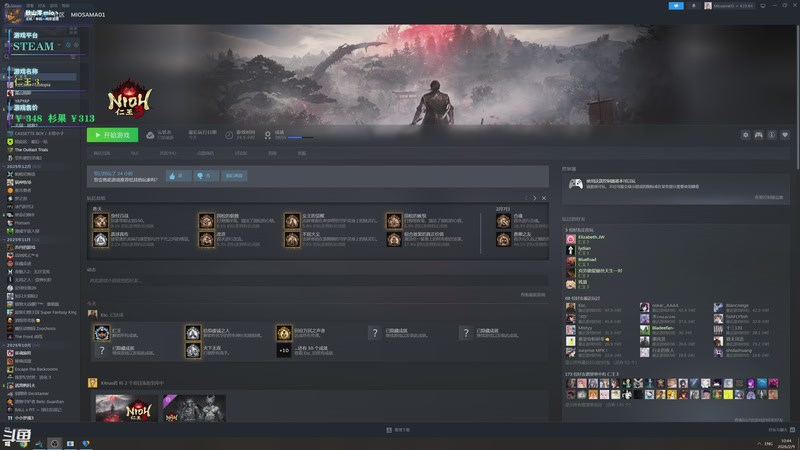Select Flotsam in the library list

click(x=22, y=223)
